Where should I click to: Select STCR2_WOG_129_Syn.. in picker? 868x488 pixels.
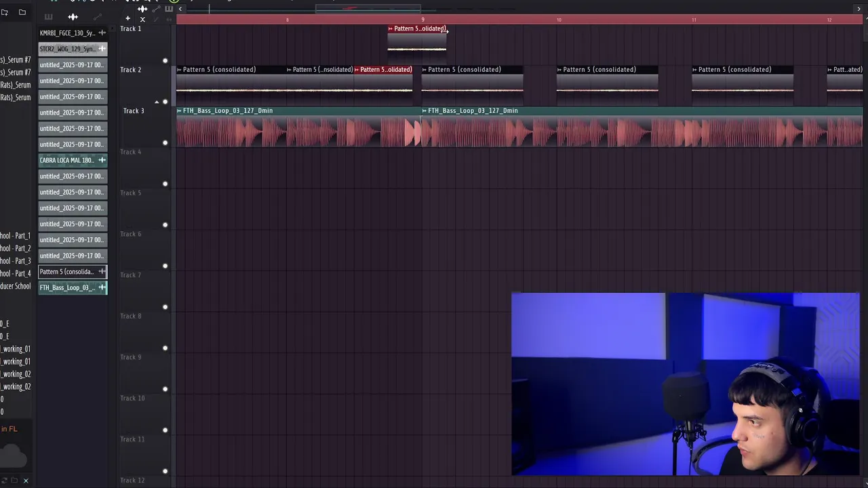pos(73,49)
